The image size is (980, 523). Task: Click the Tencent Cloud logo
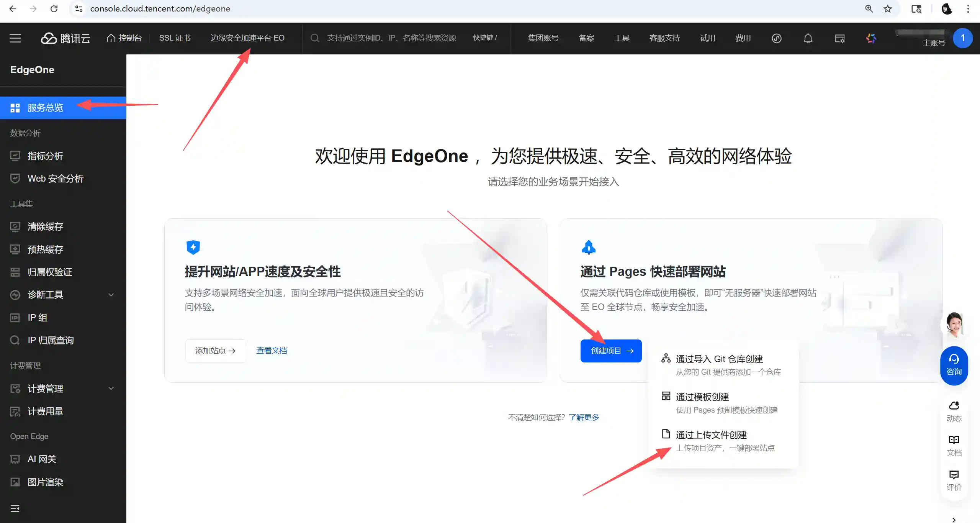[65, 38]
